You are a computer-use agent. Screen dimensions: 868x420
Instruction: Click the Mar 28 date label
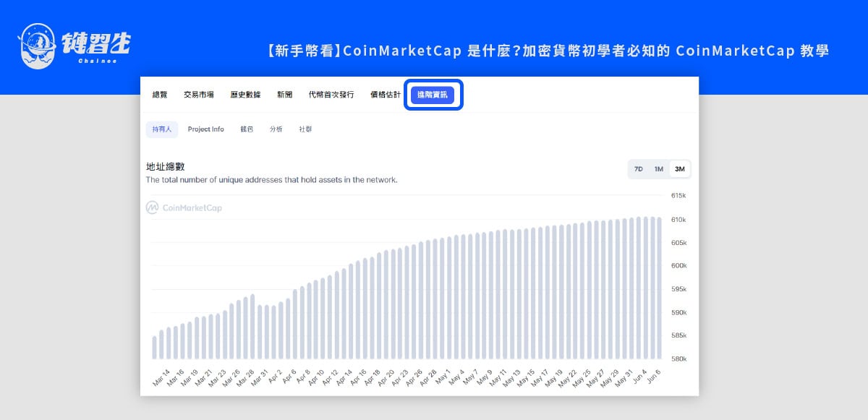point(246,377)
